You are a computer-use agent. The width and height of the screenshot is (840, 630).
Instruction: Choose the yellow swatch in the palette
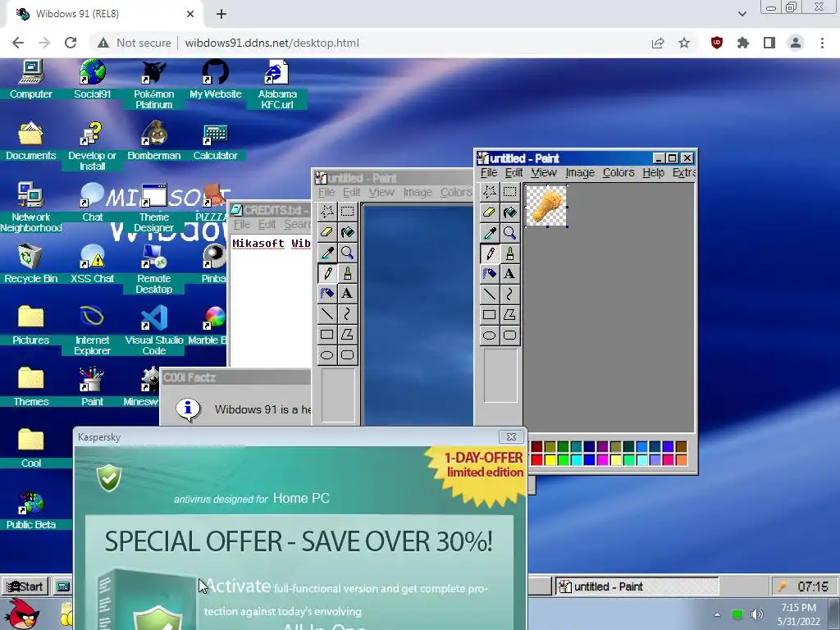[550, 459]
